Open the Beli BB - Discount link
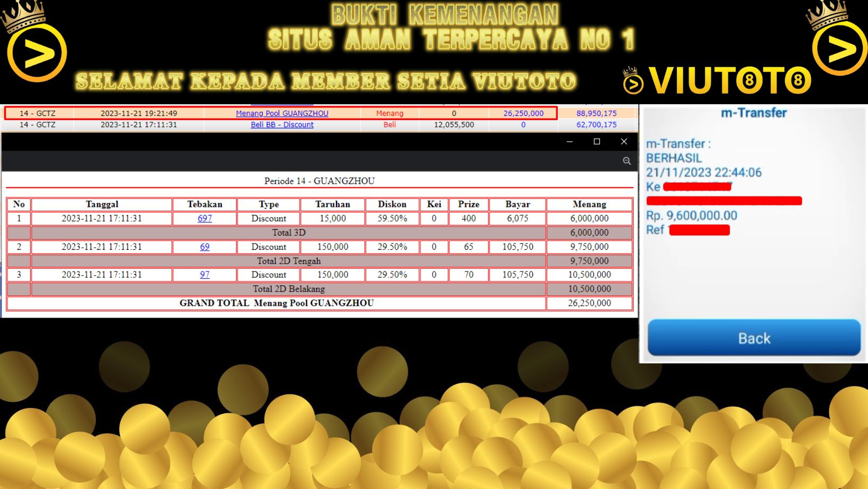The image size is (868, 489). [x=282, y=125]
